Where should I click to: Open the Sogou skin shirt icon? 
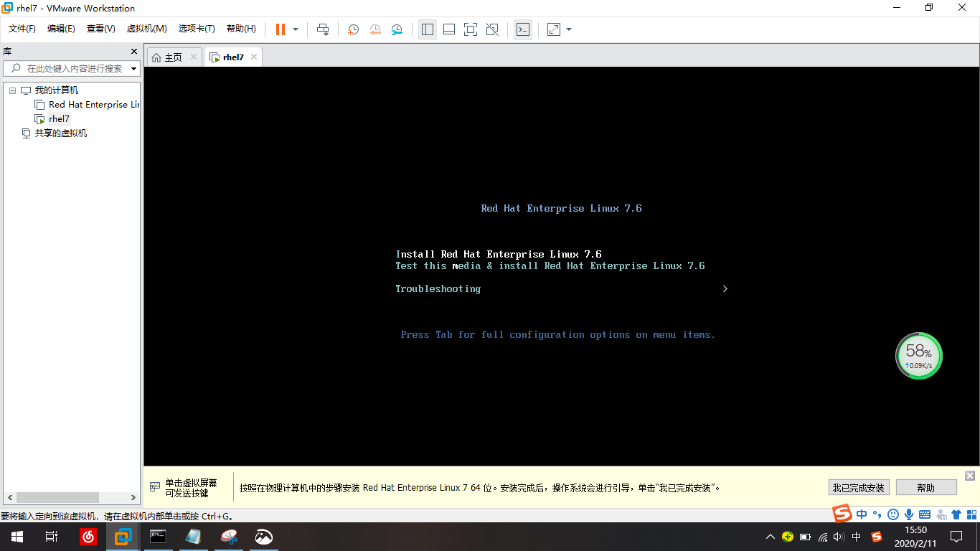[x=956, y=514]
